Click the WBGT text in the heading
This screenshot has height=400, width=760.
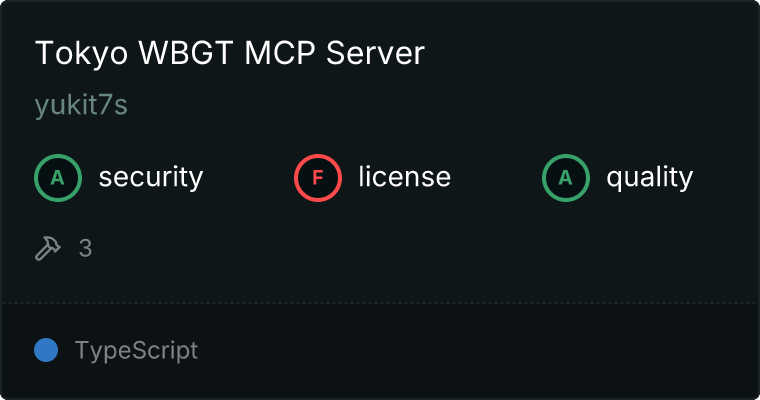tap(186, 53)
